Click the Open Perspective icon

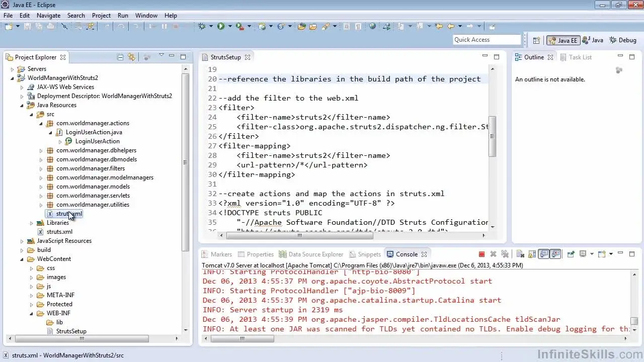coord(536,40)
